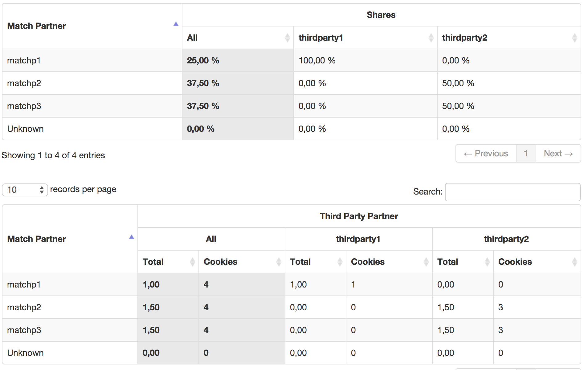The image size is (588, 370).
Task: Select page 1 in pagination
Action: coord(526,153)
